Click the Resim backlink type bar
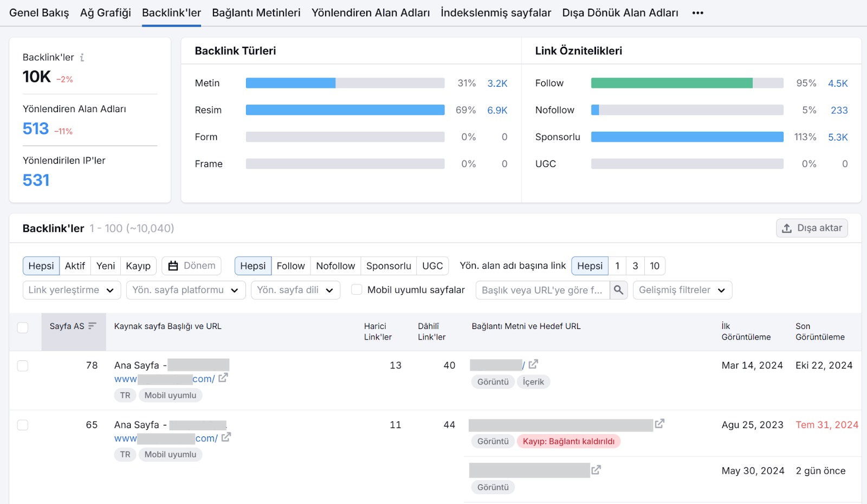This screenshot has height=504, width=867. (345, 110)
